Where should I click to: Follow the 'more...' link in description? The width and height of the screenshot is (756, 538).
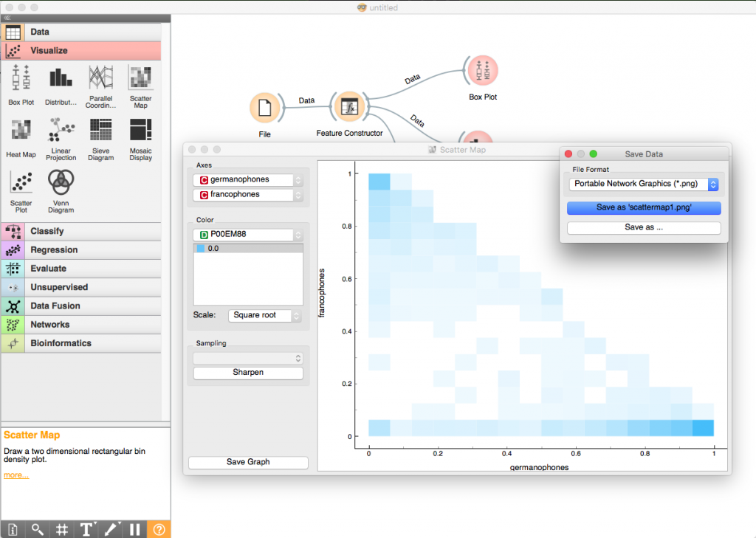(x=16, y=475)
